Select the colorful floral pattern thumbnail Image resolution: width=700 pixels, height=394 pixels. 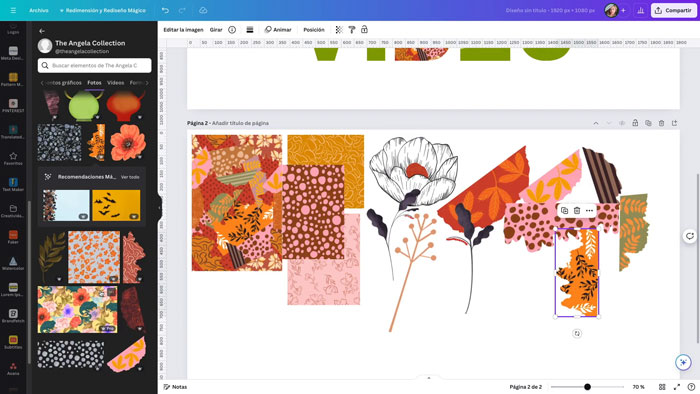tap(78, 309)
